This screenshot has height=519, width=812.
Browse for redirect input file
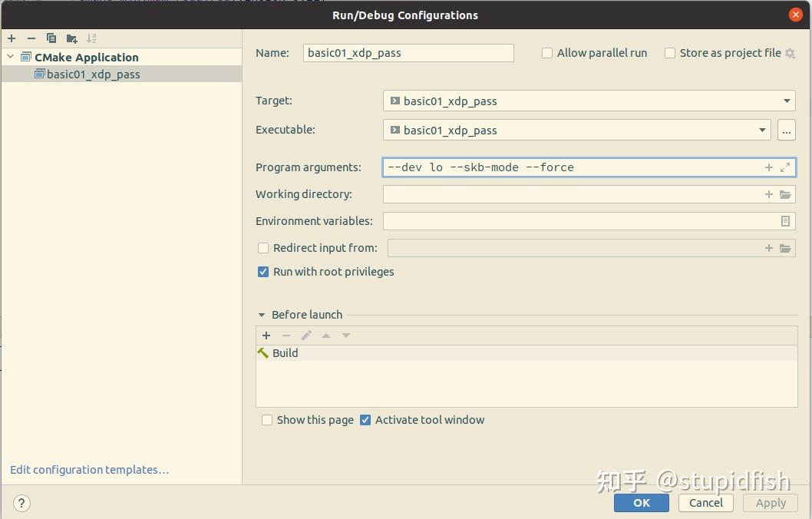coord(785,248)
